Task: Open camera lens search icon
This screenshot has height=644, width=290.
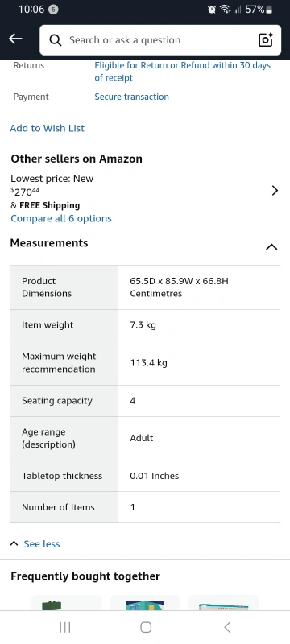Action: [266, 39]
